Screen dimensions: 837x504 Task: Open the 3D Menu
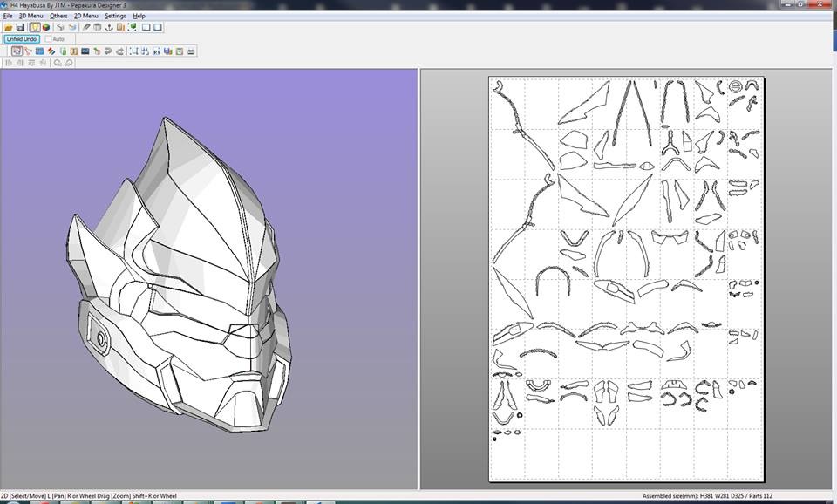coord(31,16)
